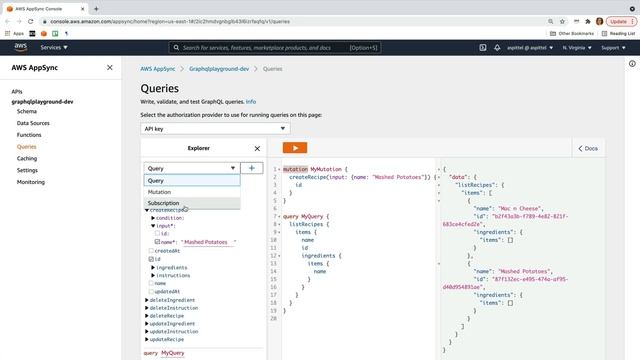Toggle the id checkbox under input
The height and width of the screenshot is (360, 640).
(157, 233)
